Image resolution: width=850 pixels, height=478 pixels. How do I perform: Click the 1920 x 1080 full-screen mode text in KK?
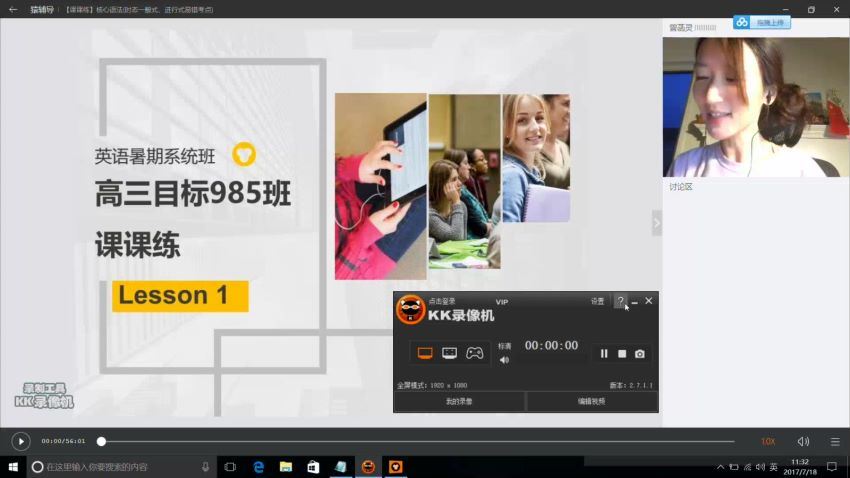pos(432,385)
